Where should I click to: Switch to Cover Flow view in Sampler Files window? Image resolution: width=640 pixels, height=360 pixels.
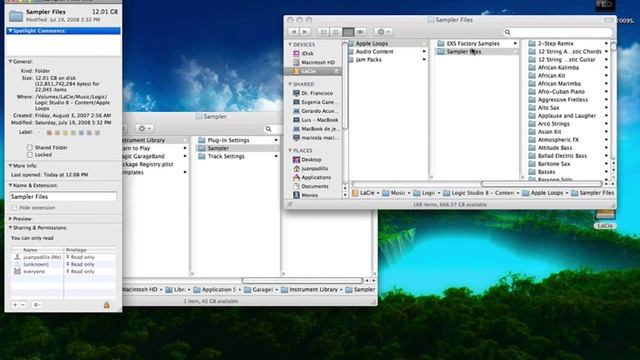point(360,31)
